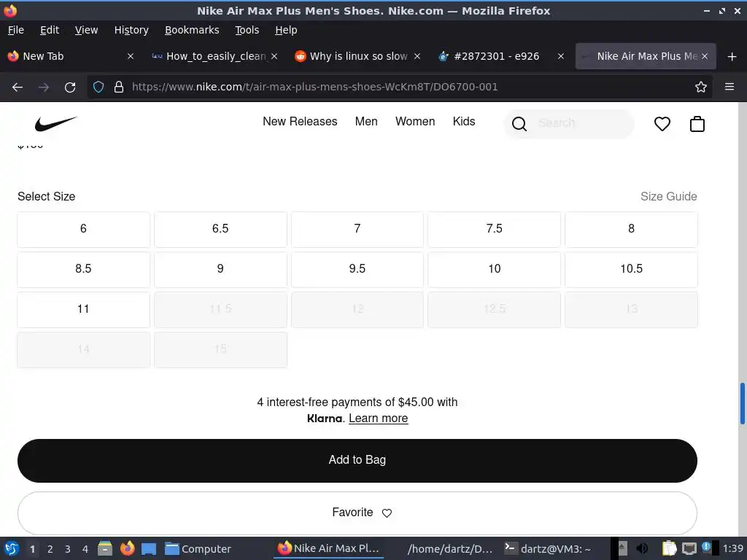Open the Help menu

(x=286, y=30)
